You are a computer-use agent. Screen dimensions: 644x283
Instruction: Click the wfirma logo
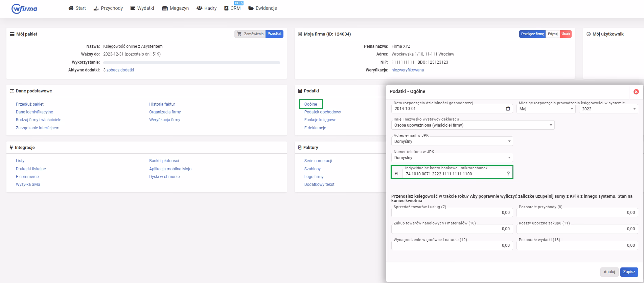[24, 8]
